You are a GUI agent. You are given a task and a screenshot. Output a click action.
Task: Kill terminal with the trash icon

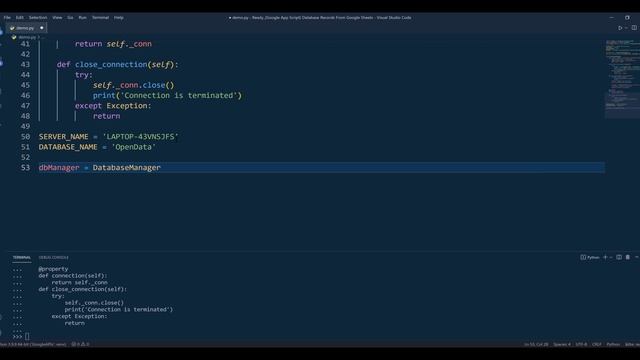point(628,257)
